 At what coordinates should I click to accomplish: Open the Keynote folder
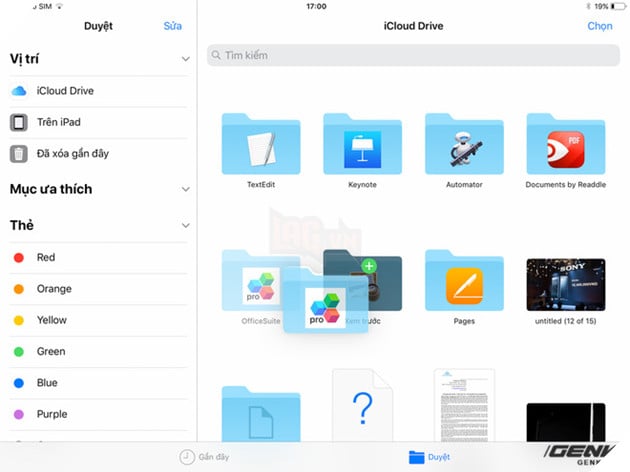pyautogui.click(x=362, y=145)
